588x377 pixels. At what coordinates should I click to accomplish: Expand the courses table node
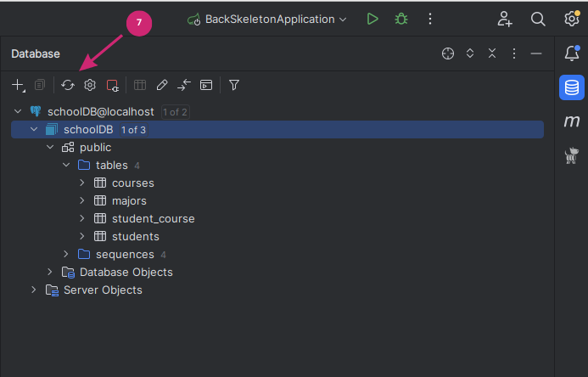[82, 183]
